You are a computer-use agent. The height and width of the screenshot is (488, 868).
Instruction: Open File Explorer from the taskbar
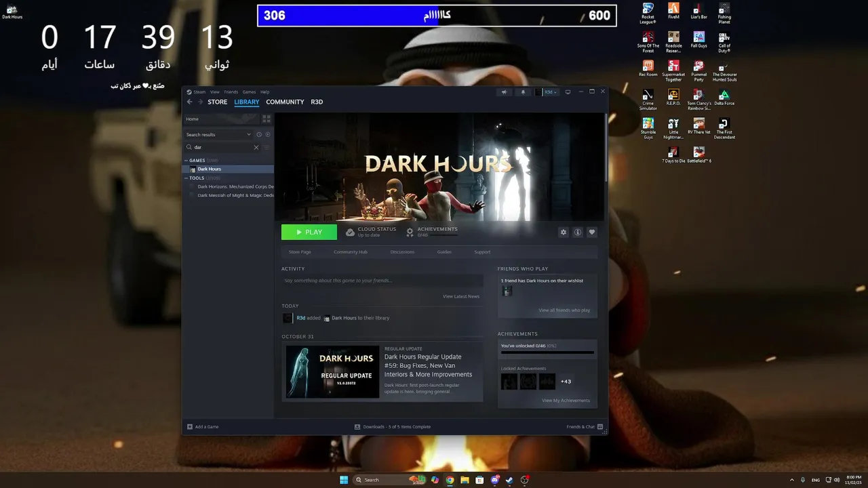point(465,480)
